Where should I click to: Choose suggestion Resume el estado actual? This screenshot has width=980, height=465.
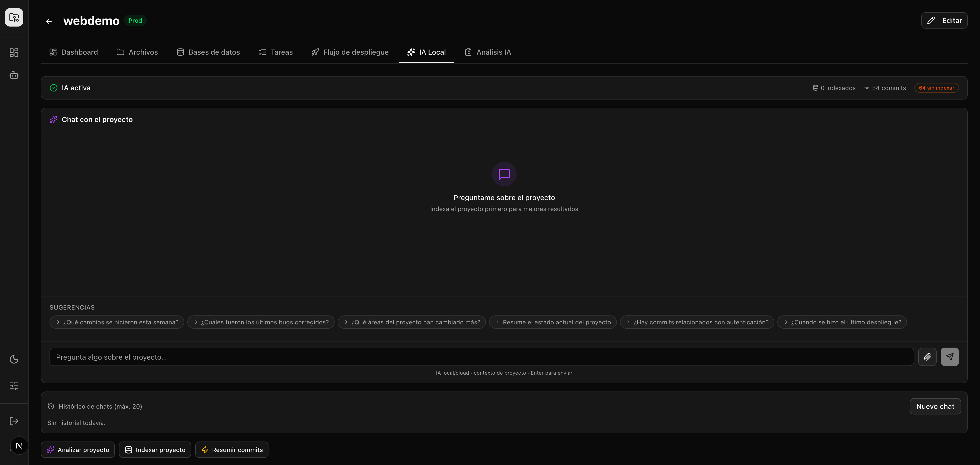552,322
